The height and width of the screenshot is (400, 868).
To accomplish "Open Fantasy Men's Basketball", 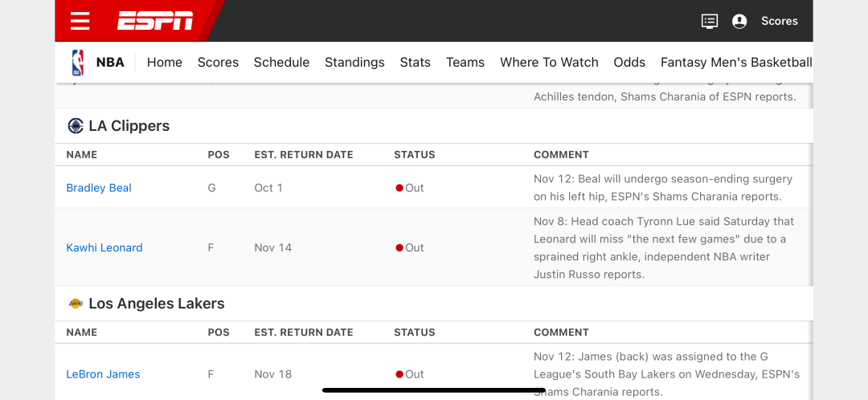I will pyautogui.click(x=736, y=63).
